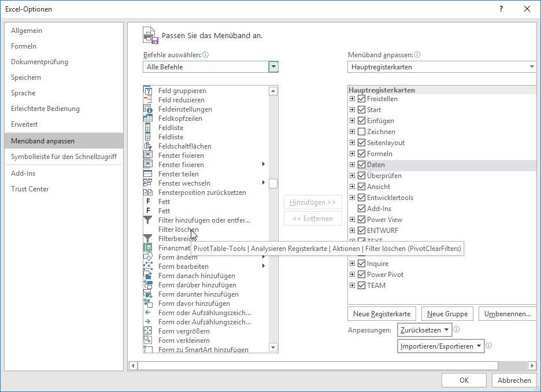Open Symbolleiste für den Schnellzugriff category
This screenshot has width=541, height=392.
64,156
